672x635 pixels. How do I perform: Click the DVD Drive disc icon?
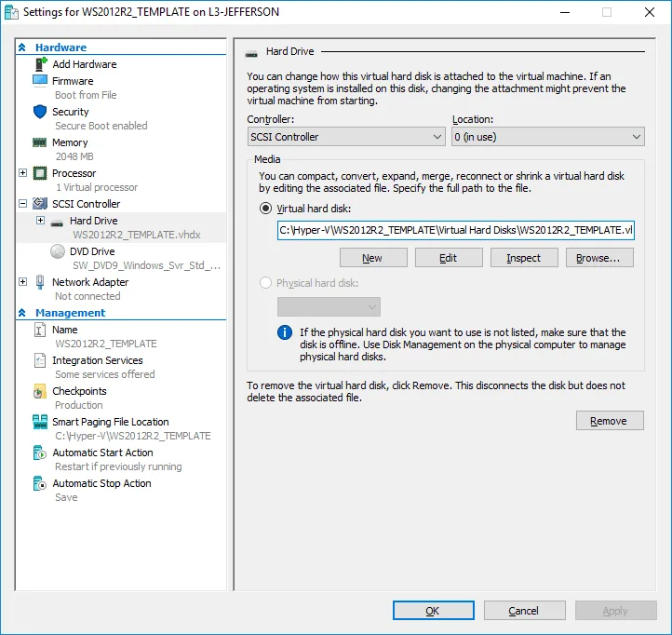point(58,251)
